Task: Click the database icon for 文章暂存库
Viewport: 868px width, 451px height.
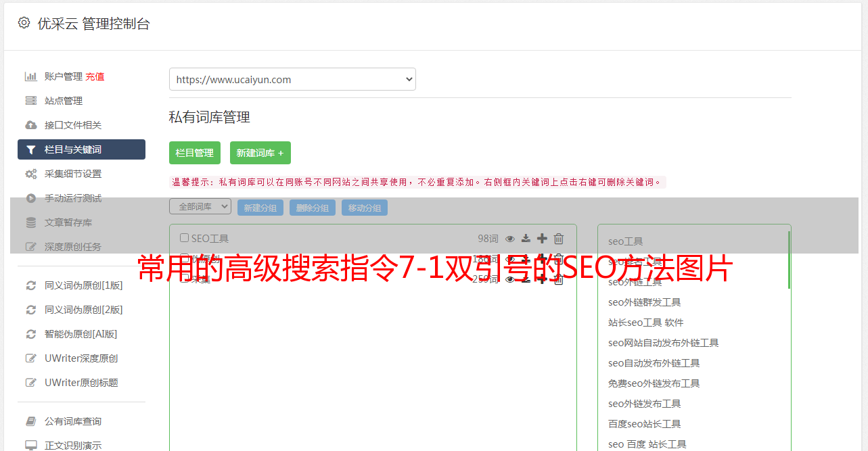Action: coord(31,222)
